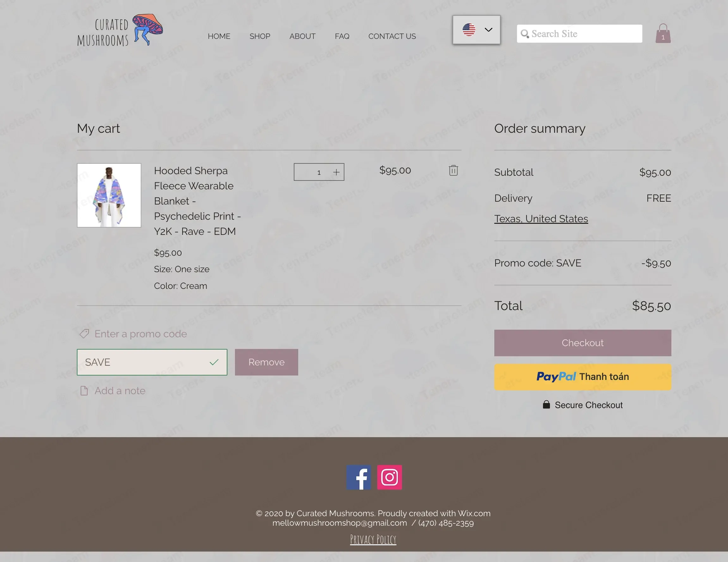
Task: Click the Secure Checkout text
Action: (x=589, y=405)
